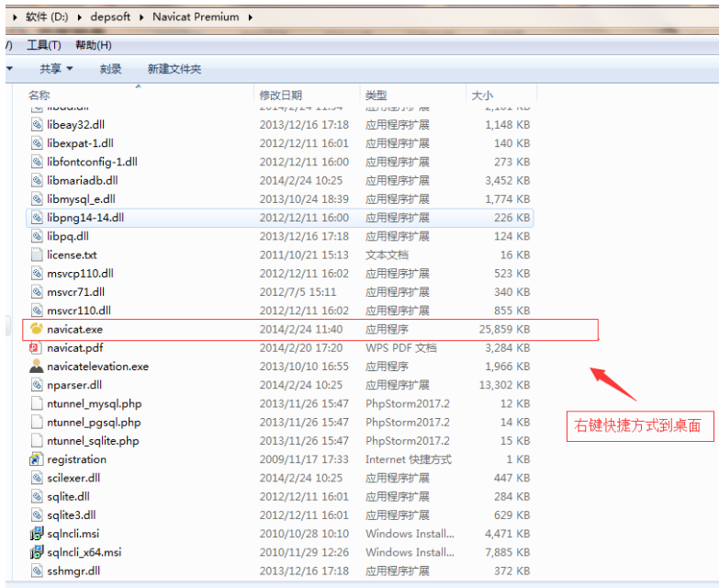
Task: Click the sqlite3.dll file icon
Action: 37,515
